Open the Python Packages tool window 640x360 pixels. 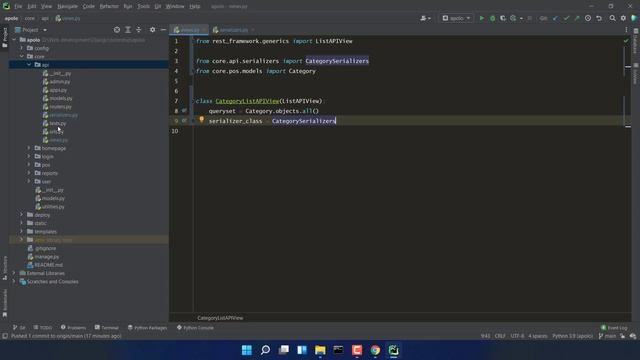point(147,328)
